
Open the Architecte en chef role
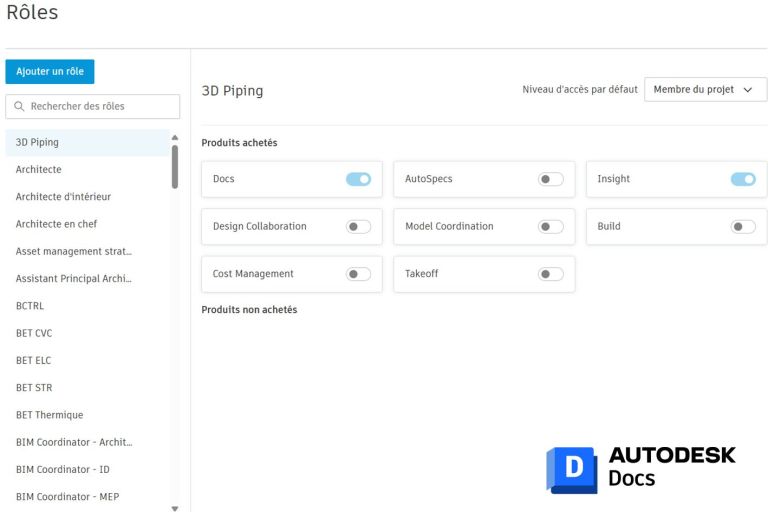tap(88, 224)
